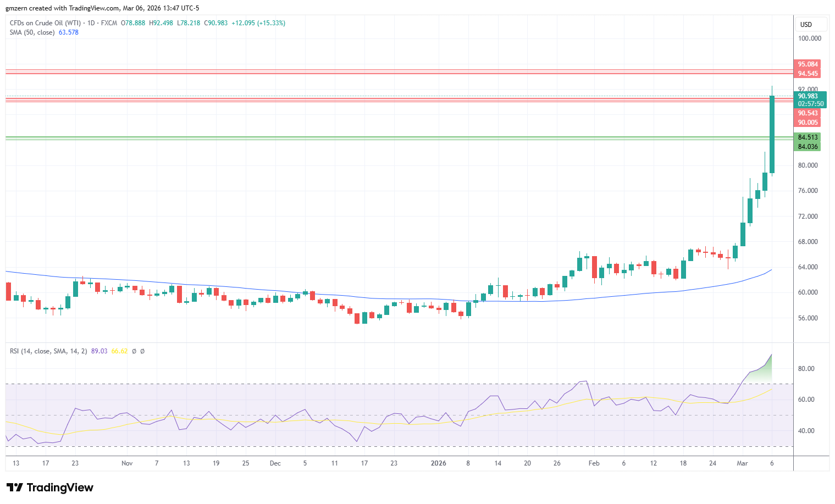Click the RSI moving average value 66.62
Screen dimensions: 835x504
point(119,351)
